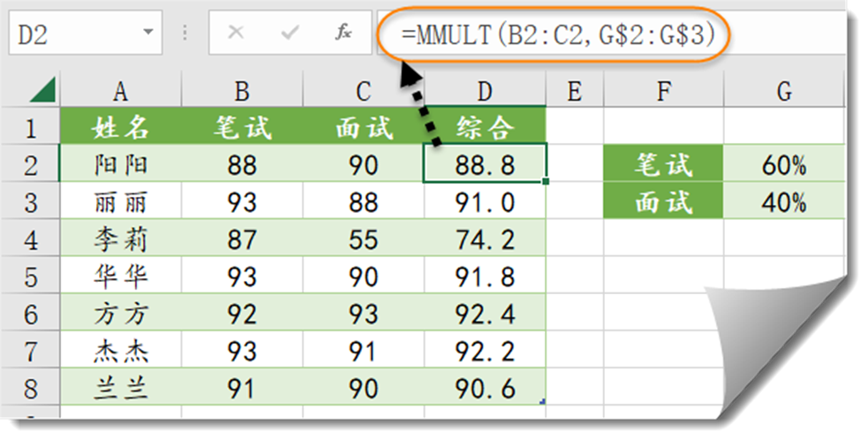Select the cell 华华

point(121,276)
